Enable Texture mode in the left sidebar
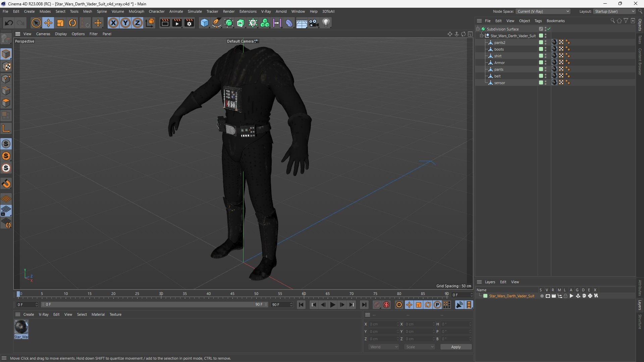Viewport: 644px width, 362px height. coord(6,66)
